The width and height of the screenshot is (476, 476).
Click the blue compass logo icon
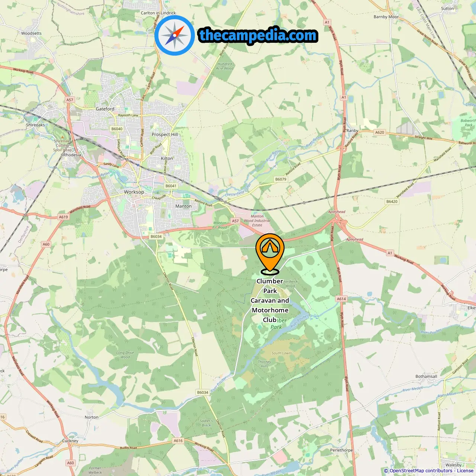[x=175, y=35]
